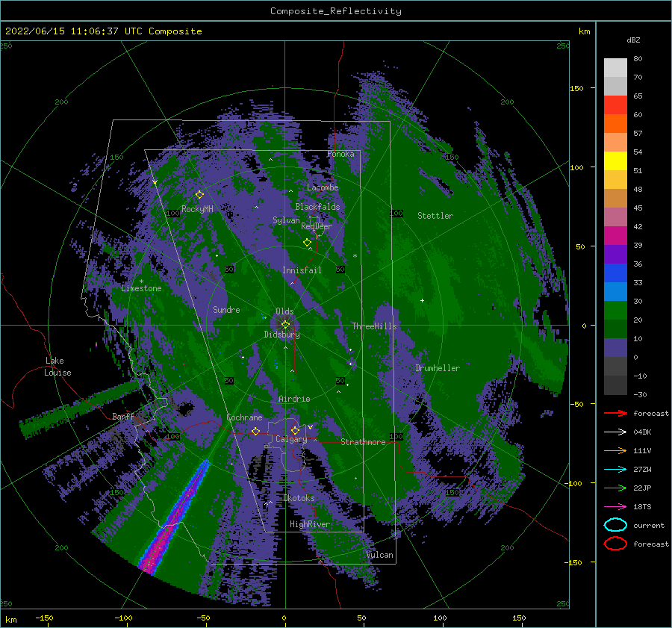The height and width of the screenshot is (628, 672).
Task: Click the magenta 18TS arrow icon
Action: [615, 507]
